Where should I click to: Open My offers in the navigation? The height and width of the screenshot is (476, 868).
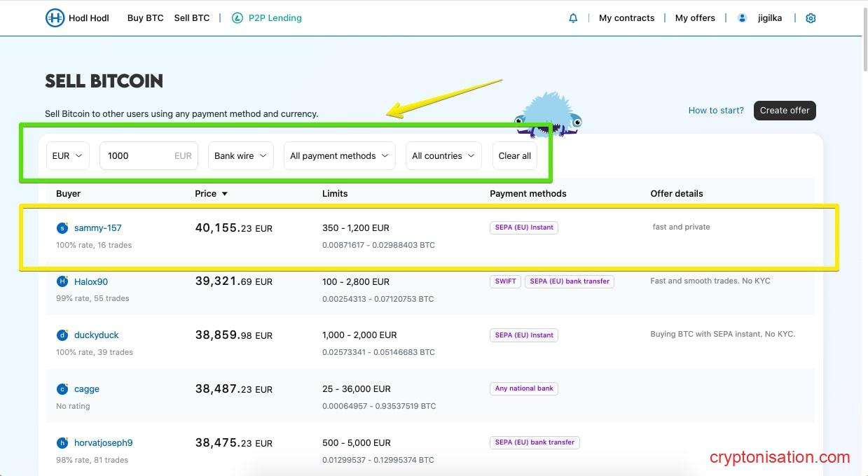[x=695, y=18]
